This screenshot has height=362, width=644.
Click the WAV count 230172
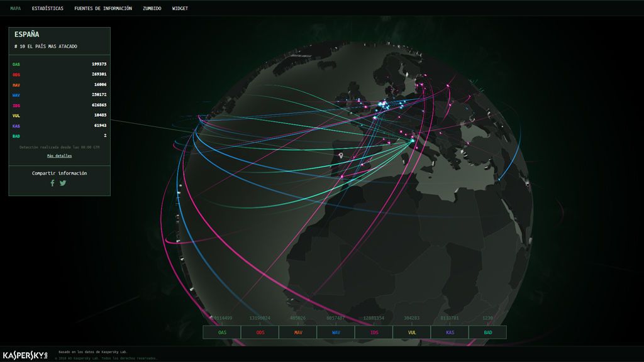point(99,94)
